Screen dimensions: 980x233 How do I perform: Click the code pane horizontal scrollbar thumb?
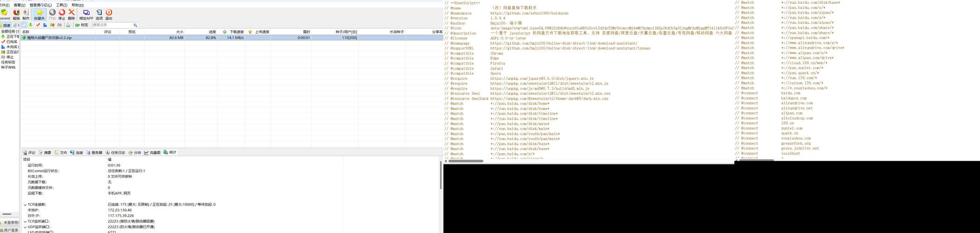coord(466,161)
